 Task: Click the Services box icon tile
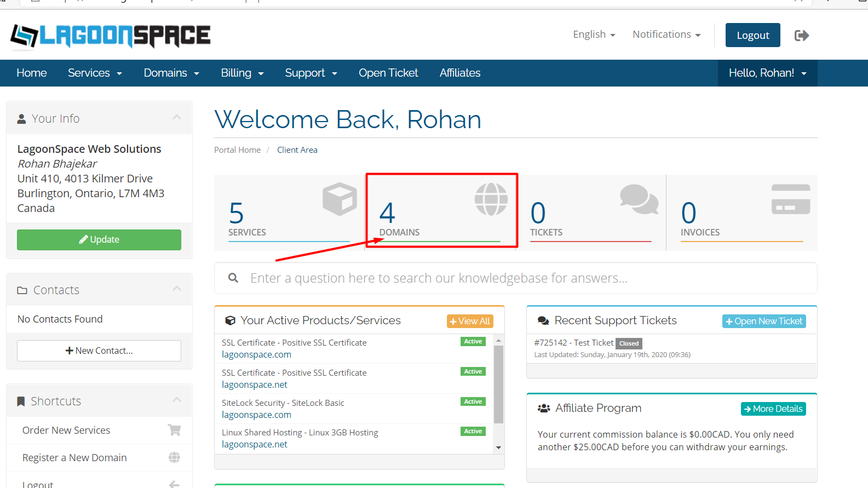click(340, 198)
